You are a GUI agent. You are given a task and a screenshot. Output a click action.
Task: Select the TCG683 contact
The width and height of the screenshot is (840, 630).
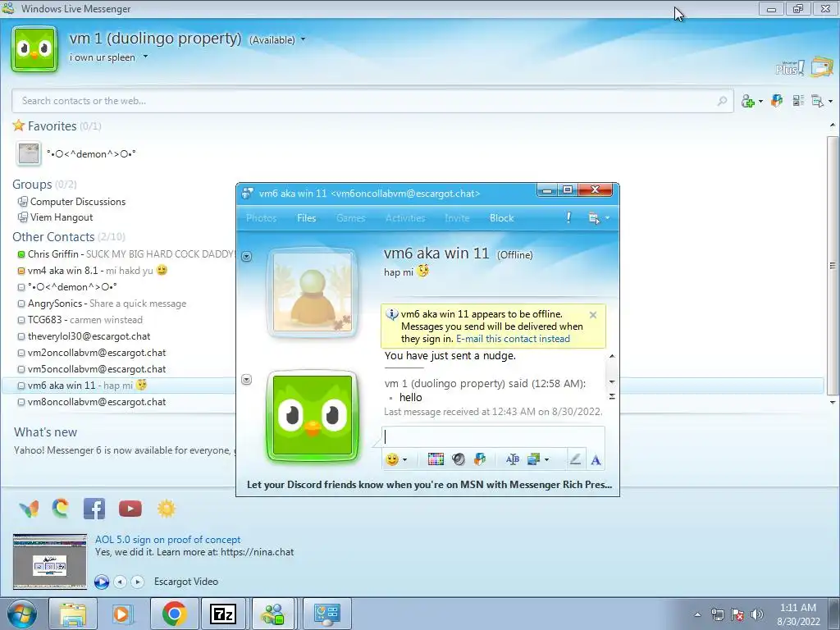80,320
